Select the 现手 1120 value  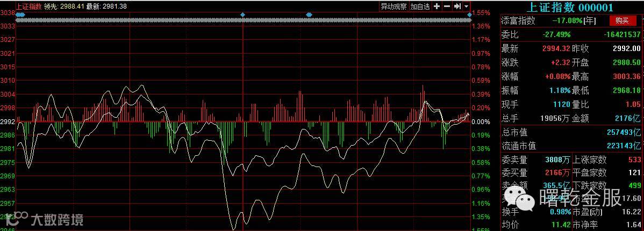[x=562, y=105]
